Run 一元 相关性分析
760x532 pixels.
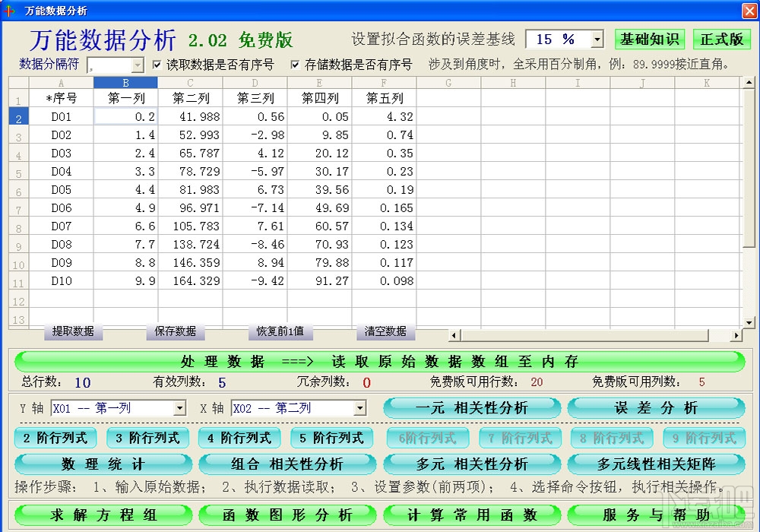coord(472,408)
